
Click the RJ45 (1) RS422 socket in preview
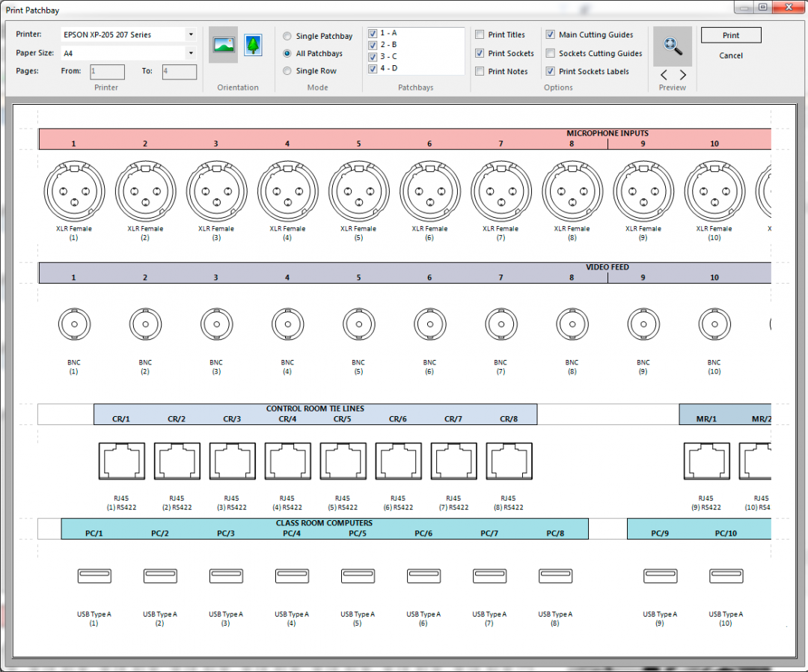(x=121, y=460)
